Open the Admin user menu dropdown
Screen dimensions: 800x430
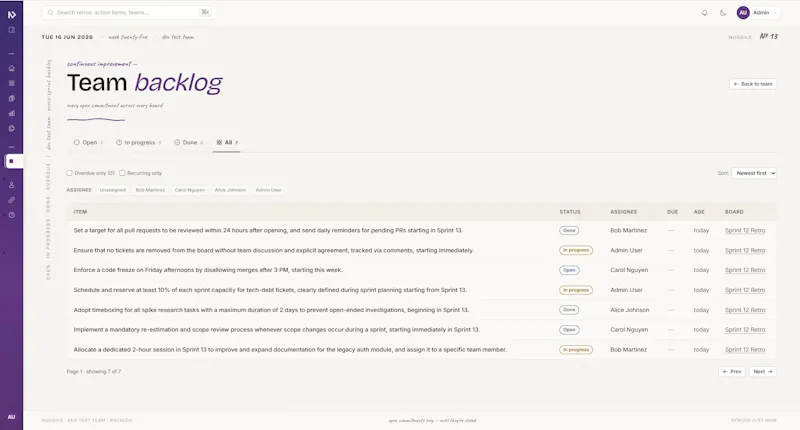tap(758, 13)
